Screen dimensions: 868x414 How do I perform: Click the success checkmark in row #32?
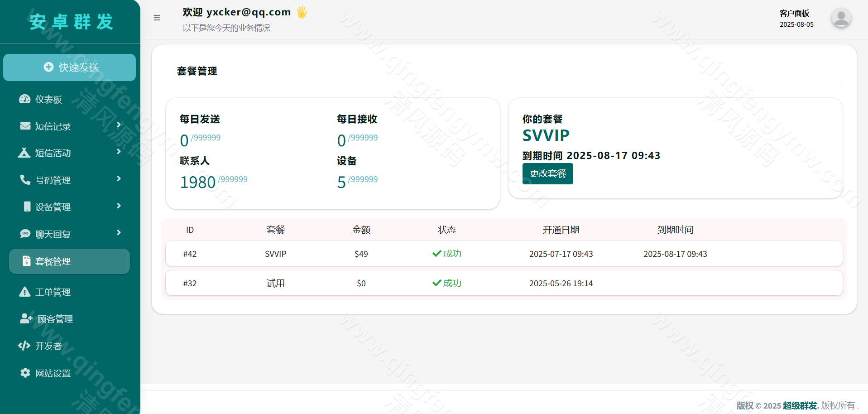point(436,283)
